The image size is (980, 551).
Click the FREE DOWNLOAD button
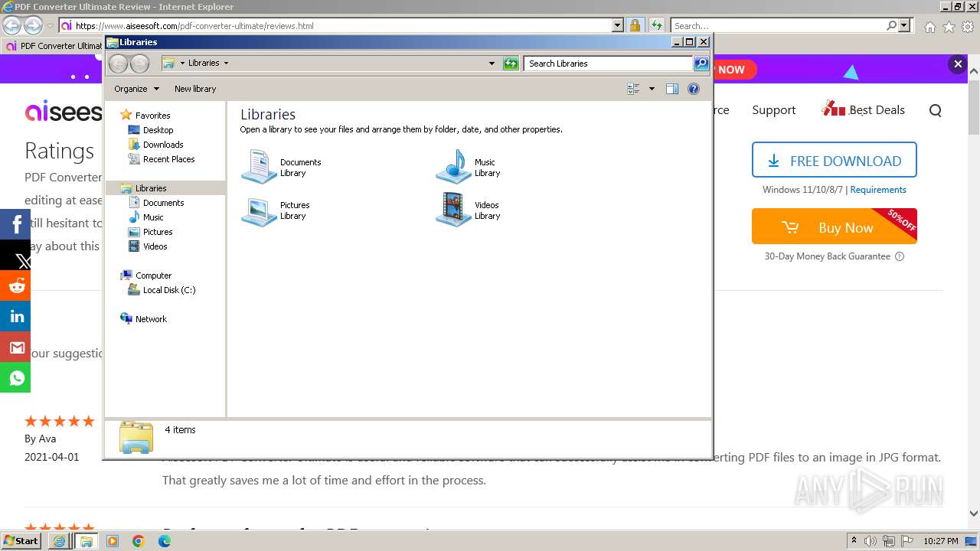pyautogui.click(x=835, y=161)
